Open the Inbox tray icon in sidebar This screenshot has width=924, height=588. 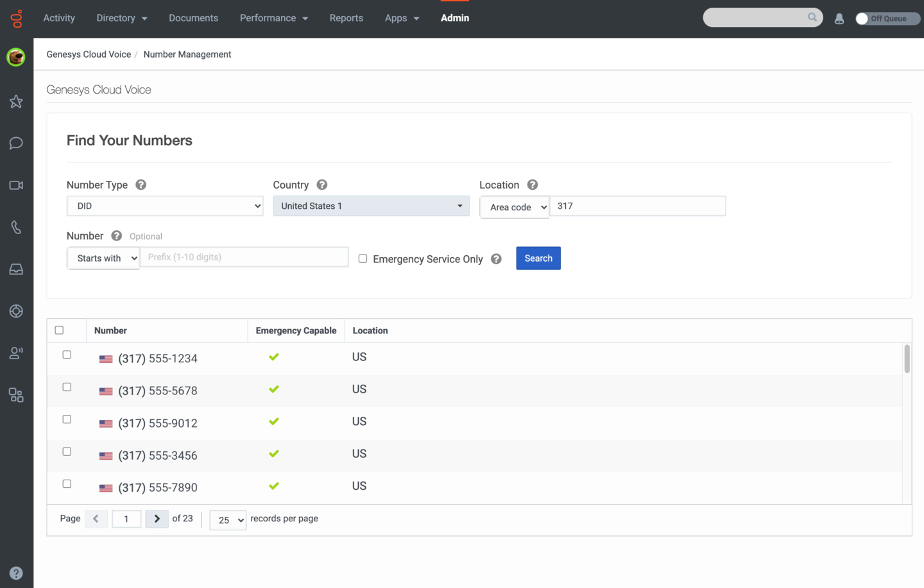click(16, 269)
